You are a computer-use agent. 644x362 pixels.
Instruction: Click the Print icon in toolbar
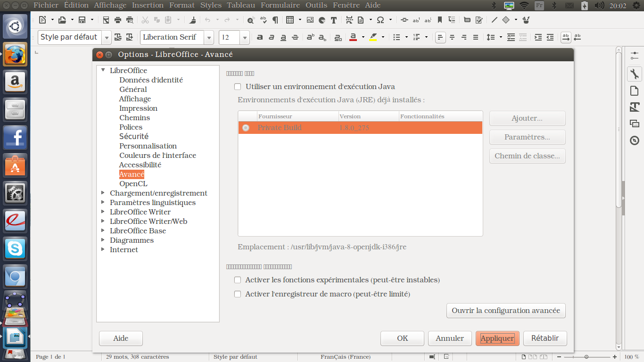point(117,20)
